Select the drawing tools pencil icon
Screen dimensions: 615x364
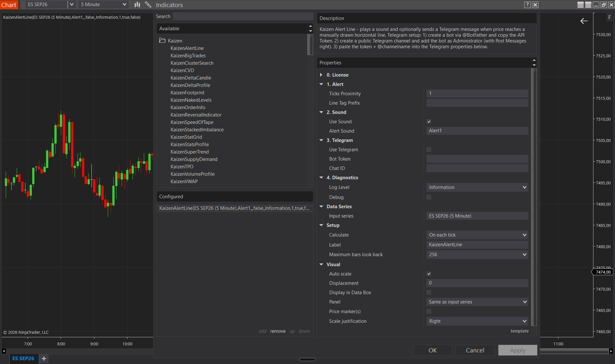click(x=148, y=5)
